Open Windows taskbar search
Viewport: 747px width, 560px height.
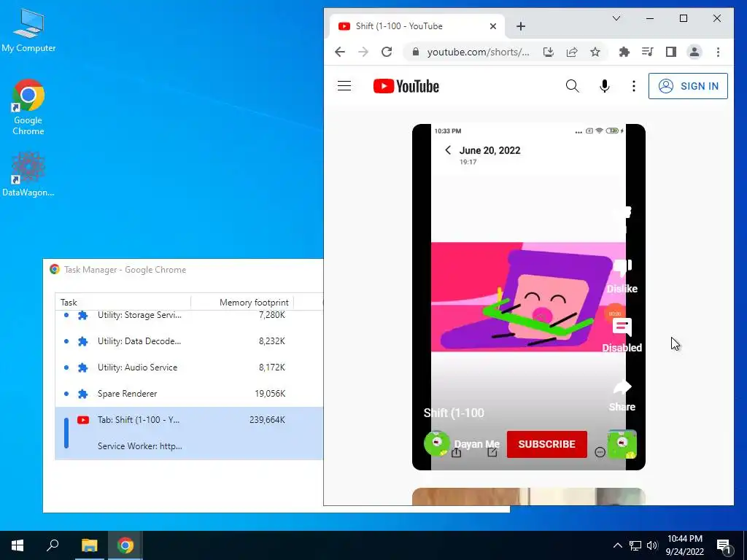pos(53,545)
